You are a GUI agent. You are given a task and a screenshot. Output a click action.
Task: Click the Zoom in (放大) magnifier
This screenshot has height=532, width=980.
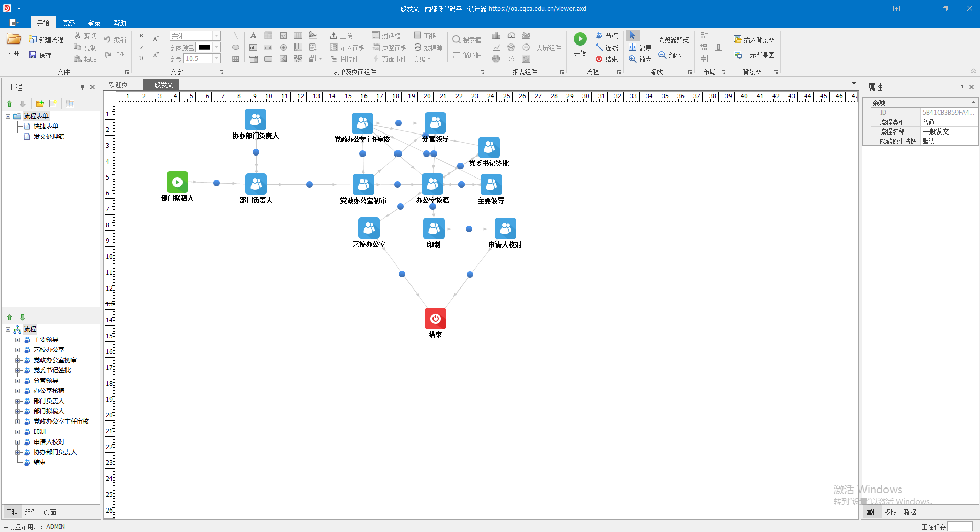[x=633, y=59]
